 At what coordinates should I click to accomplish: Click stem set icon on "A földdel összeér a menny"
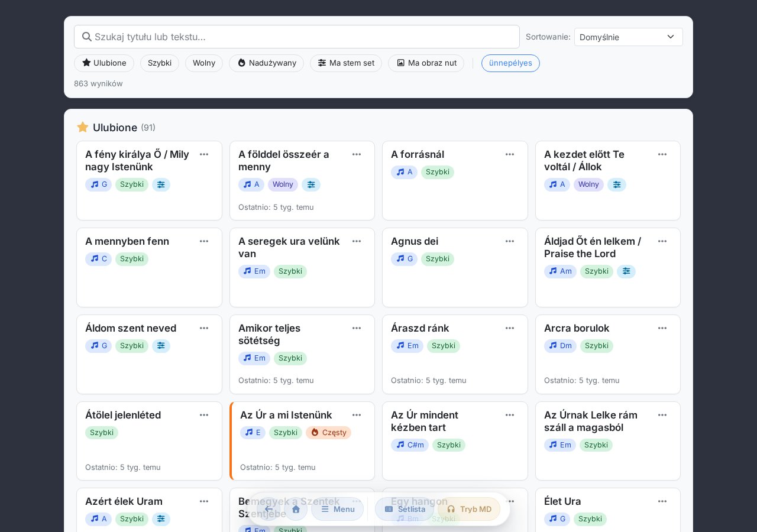(311, 184)
